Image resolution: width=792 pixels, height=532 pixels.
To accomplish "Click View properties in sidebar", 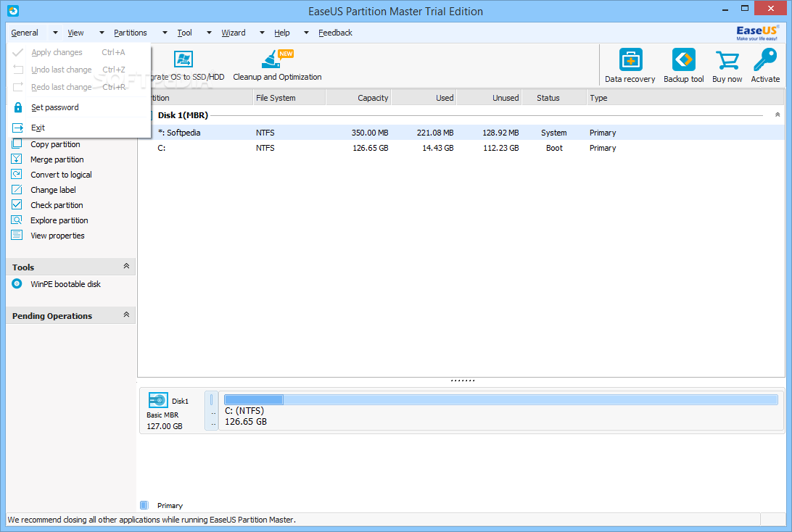I will tap(57, 236).
